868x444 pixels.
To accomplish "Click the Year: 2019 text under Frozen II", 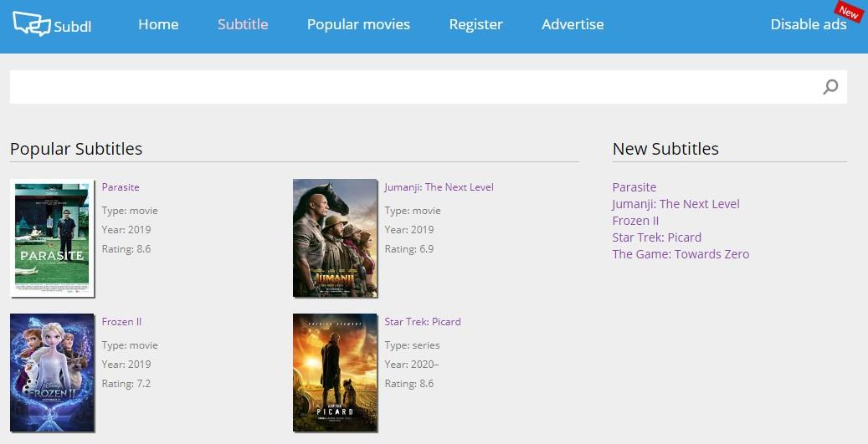I will pos(126,365).
